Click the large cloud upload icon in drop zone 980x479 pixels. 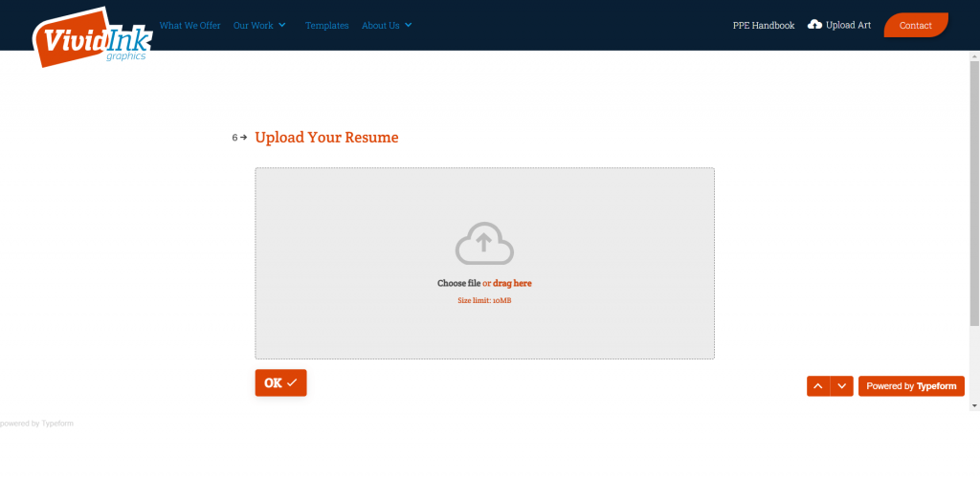coord(484,244)
